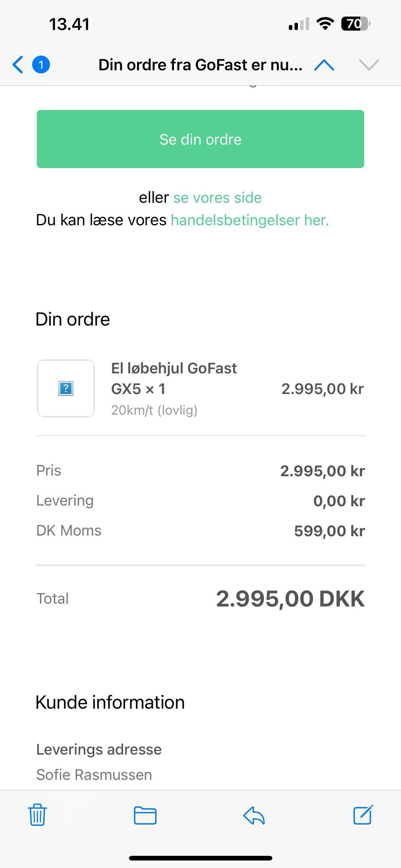401x868 pixels.
Task: Move email using the folder icon
Action: coord(145,815)
